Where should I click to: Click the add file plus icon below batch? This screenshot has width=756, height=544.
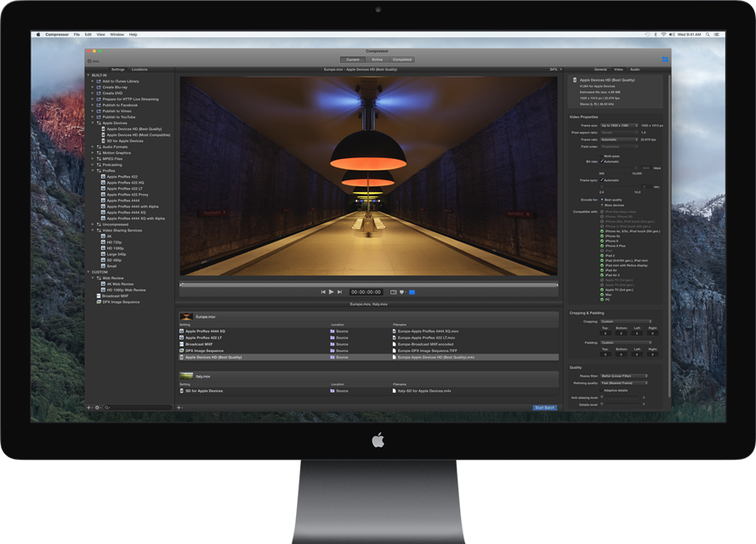coord(179,408)
